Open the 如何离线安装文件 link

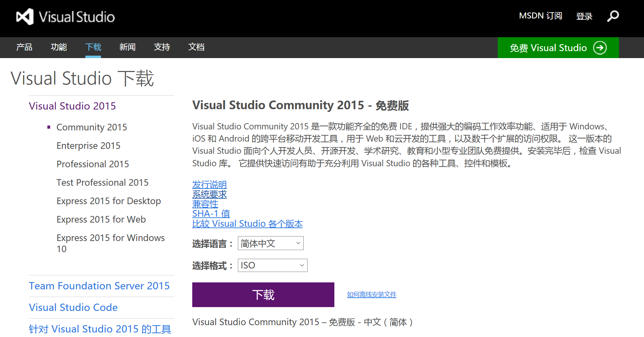coord(372,295)
